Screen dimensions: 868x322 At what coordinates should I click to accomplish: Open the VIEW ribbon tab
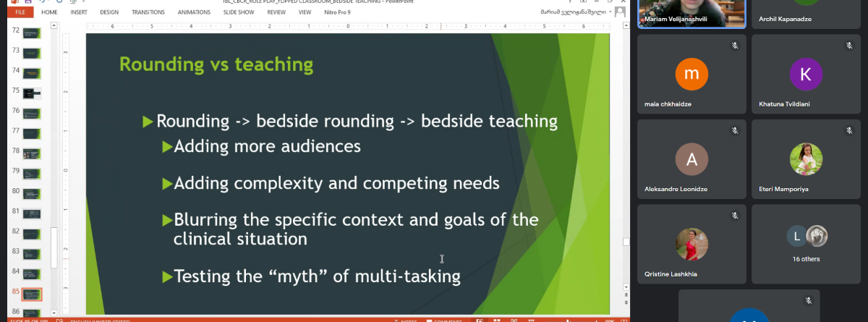[305, 12]
